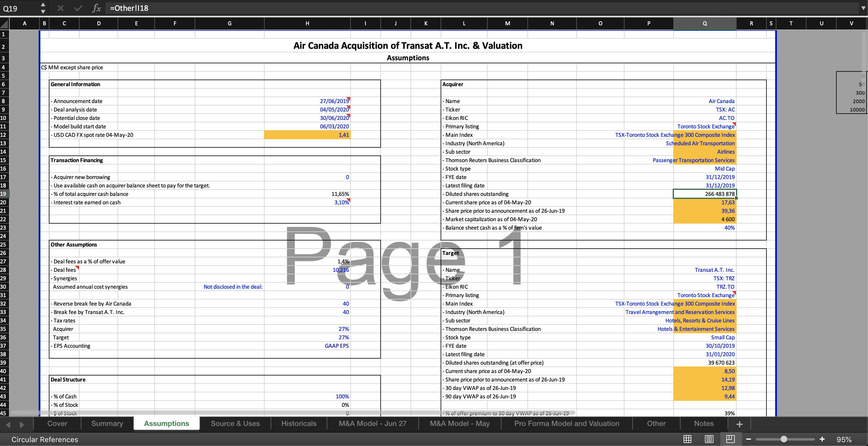The image size is (868, 446).
Task: Select column G header
Action: click(x=229, y=23)
